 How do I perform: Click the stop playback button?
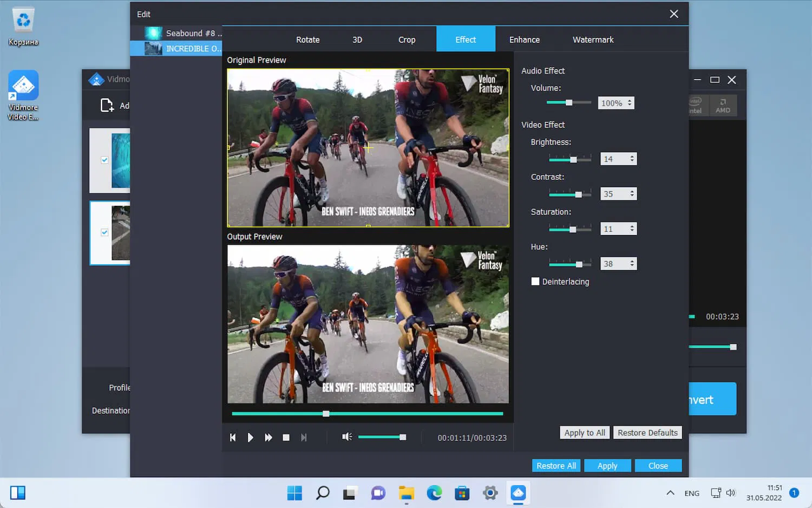click(x=286, y=438)
